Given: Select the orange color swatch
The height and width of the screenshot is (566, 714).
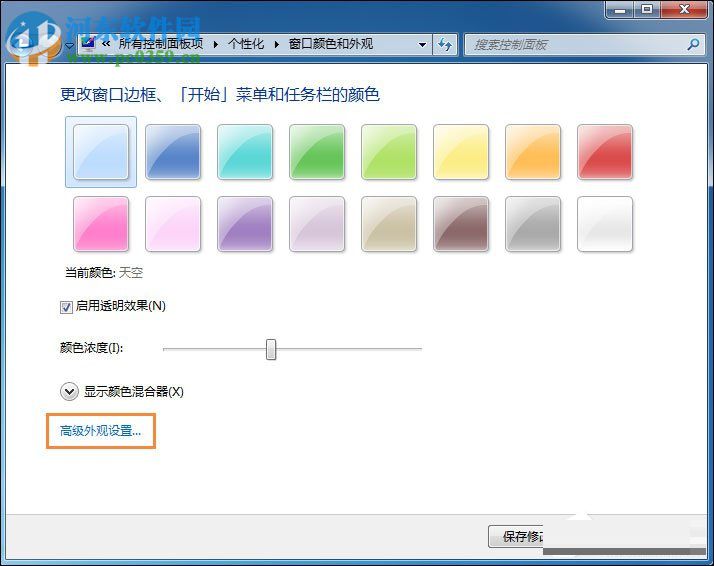Looking at the screenshot, I should pyautogui.click(x=533, y=152).
